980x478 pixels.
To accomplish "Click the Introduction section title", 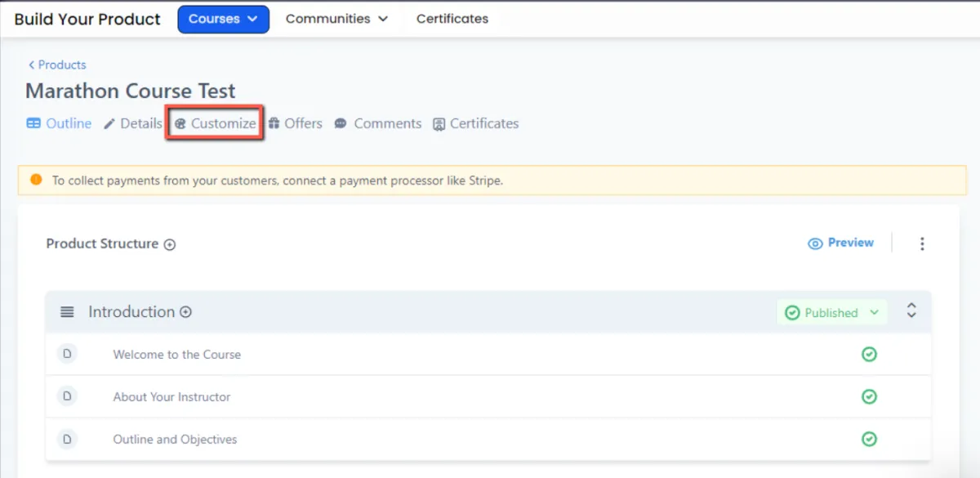I will tap(131, 311).
